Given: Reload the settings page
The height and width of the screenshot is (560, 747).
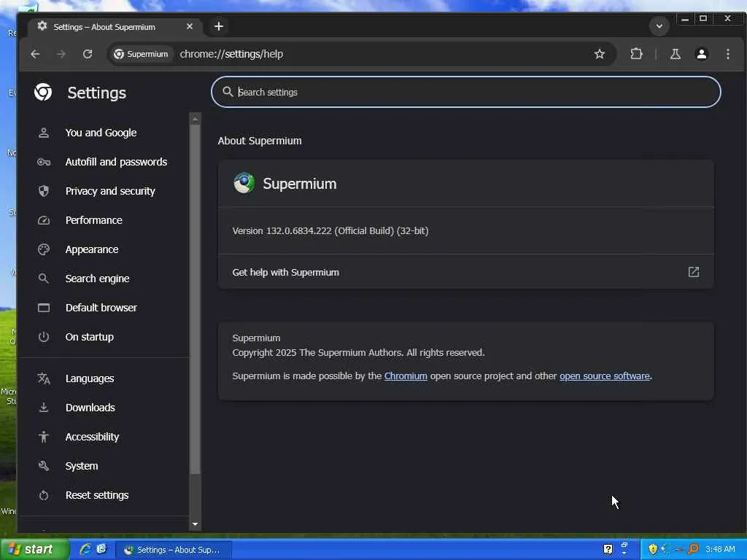Looking at the screenshot, I should coord(88,54).
